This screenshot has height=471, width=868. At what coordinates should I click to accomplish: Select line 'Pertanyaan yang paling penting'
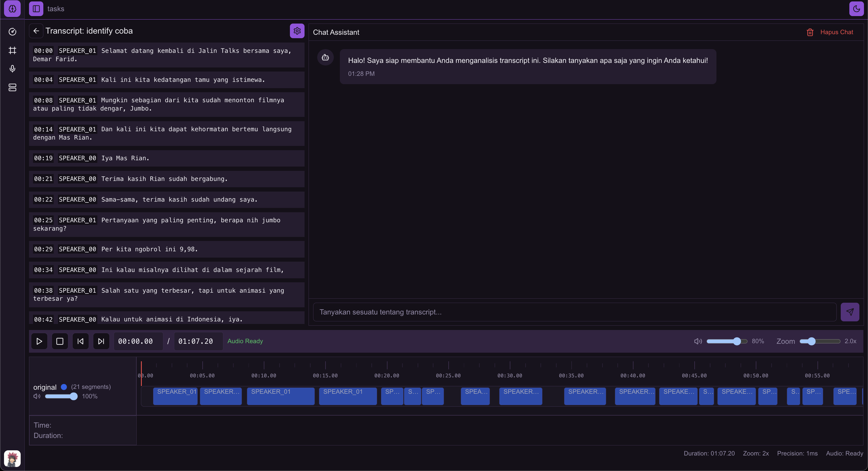[x=166, y=225]
